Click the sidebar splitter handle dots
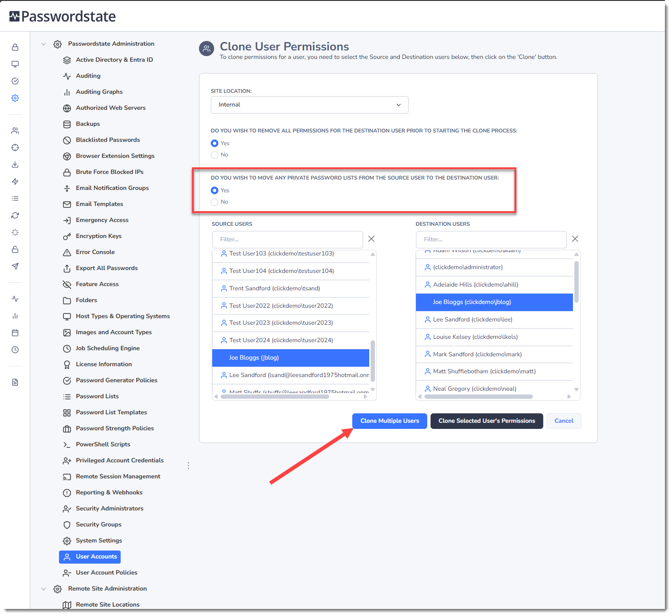Screen dimensions: 672x616 (x=188, y=466)
